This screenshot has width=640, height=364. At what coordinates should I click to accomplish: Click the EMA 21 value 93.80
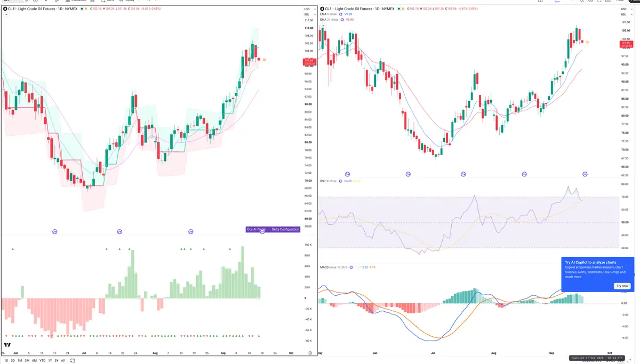(350, 20)
